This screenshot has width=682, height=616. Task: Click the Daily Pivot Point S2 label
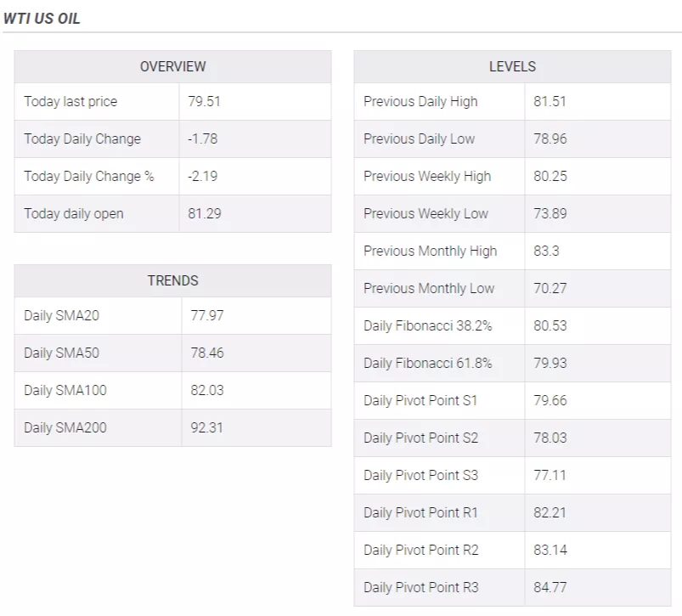pyautogui.click(x=420, y=438)
